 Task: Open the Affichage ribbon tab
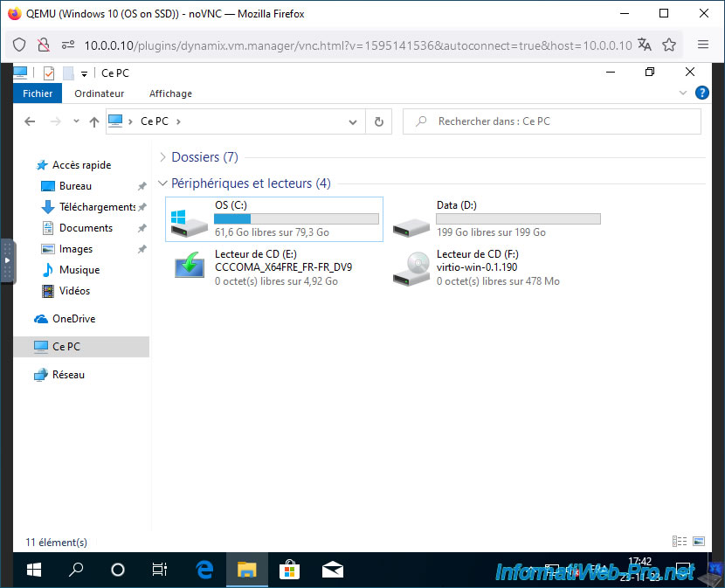tap(170, 93)
